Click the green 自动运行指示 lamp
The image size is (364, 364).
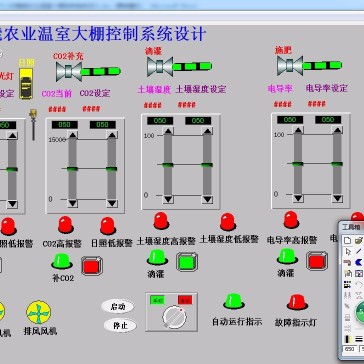click(234, 301)
